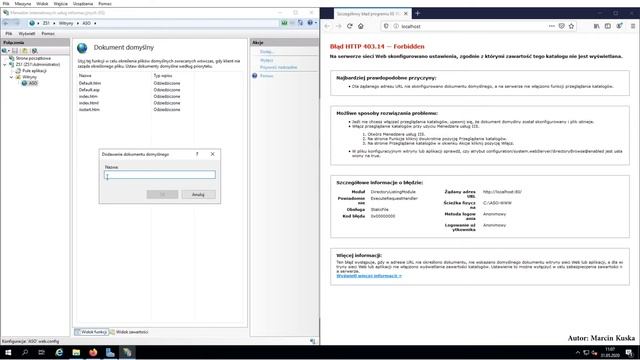This screenshot has width=640, height=360.
Task: Close the Firefox error page tab
Action: point(406,13)
